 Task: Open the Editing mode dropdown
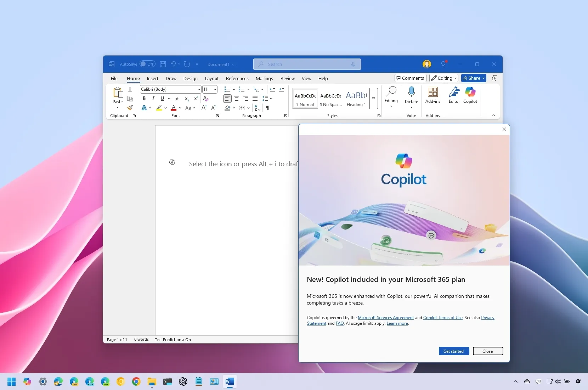click(x=444, y=78)
